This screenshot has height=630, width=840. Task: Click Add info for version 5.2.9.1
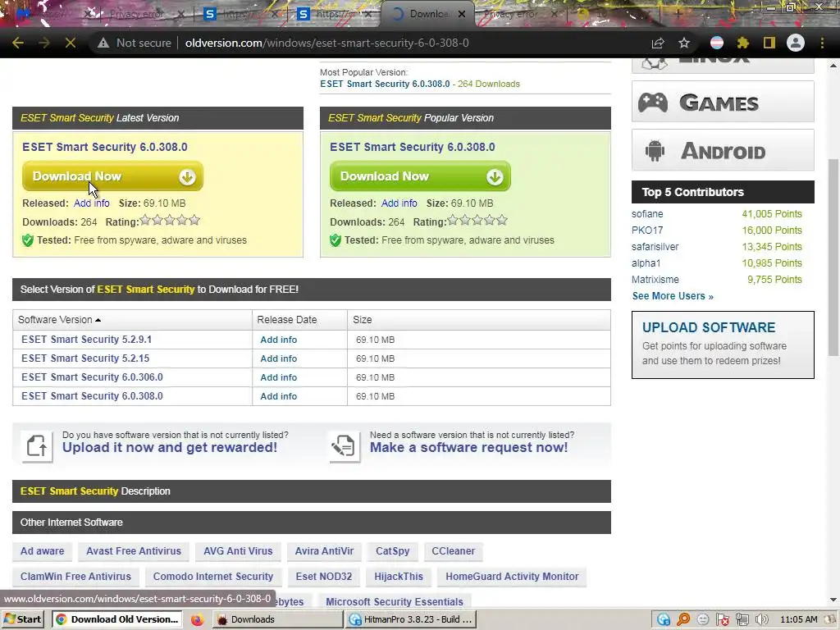pyautogui.click(x=279, y=340)
